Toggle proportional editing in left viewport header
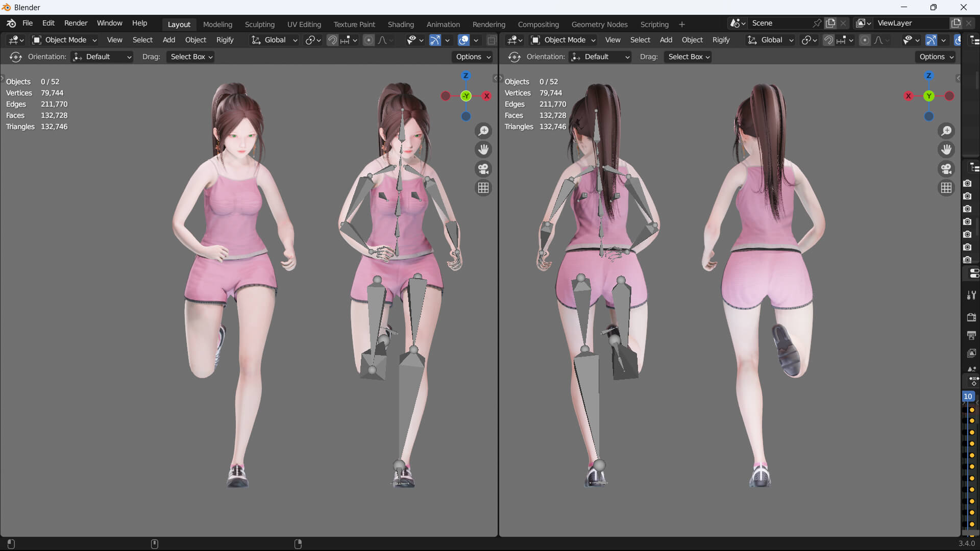The height and width of the screenshot is (551, 980). [x=369, y=40]
